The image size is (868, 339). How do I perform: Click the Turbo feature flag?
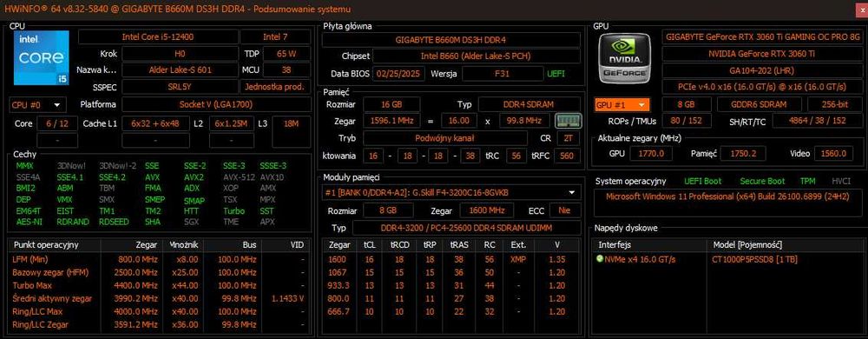pyautogui.click(x=233, y=211)
